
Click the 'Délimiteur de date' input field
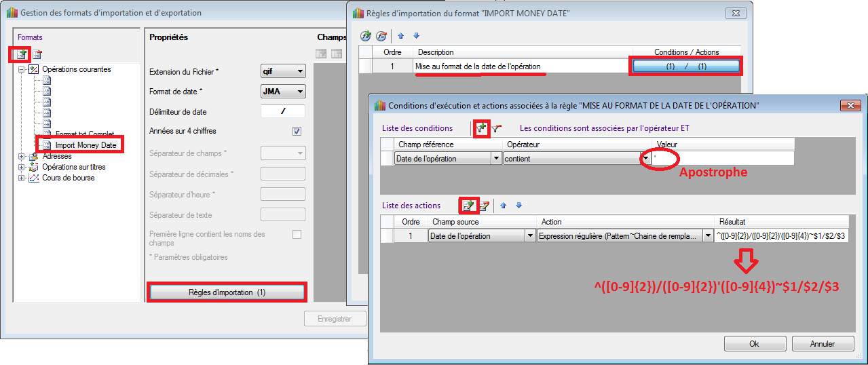(x=282, y=112)
